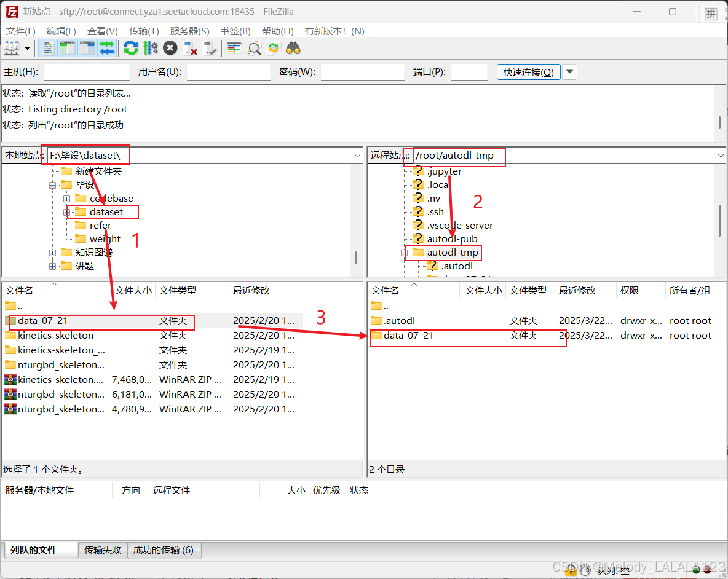The image size is (728, 579).
Task: Select the remote .autodl folder row
Action: pos(543,321)
